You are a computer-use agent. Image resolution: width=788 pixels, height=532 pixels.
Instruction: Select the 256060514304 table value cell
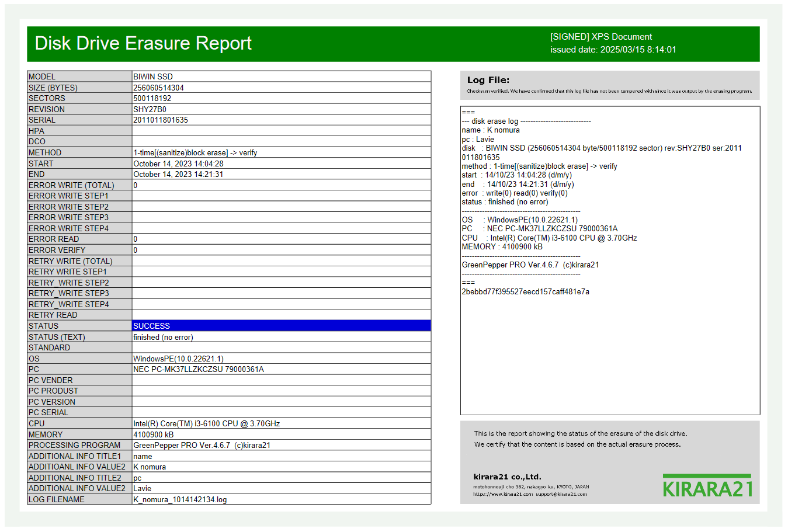point(282,88)
